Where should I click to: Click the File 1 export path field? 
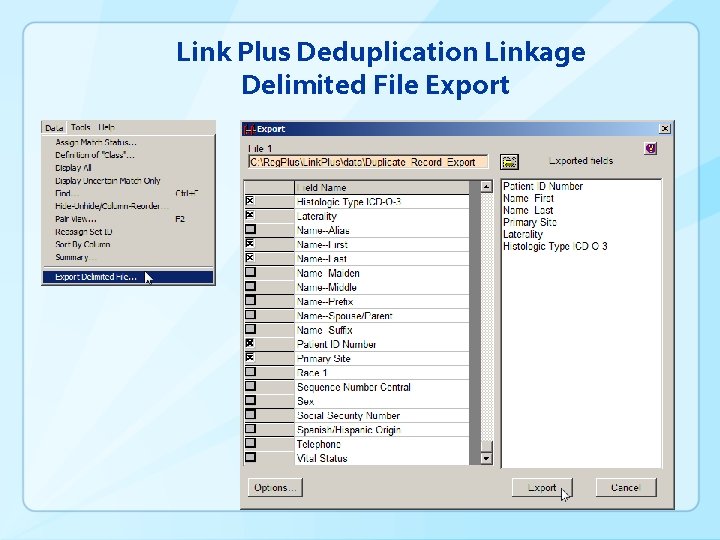click(367, 162)
